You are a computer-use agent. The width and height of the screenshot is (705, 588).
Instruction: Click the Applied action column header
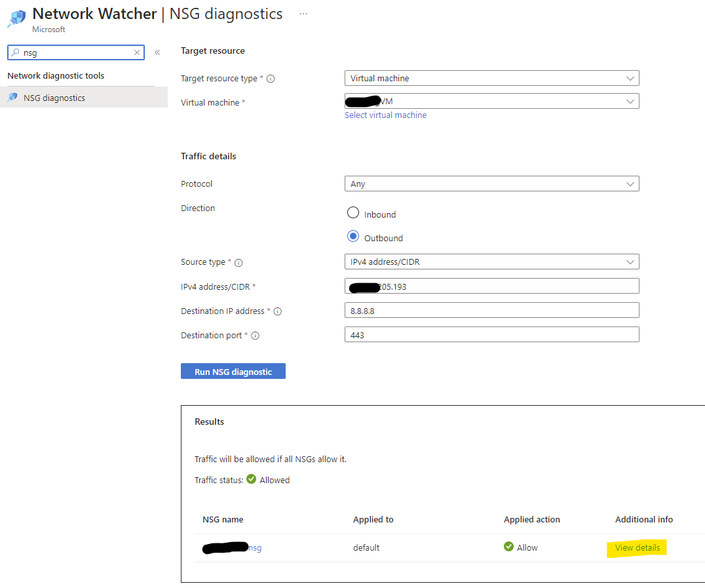click(x=532, y=520)
